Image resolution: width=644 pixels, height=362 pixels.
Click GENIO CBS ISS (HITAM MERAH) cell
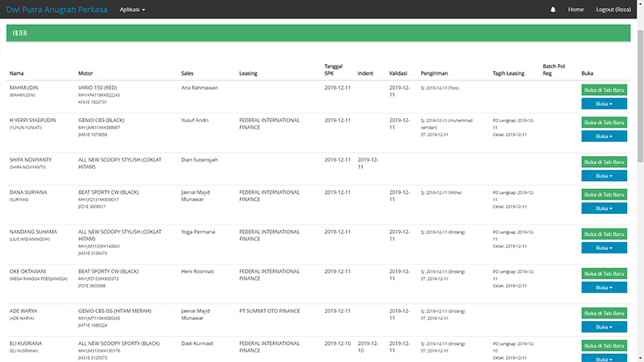(x=114, y=311)
